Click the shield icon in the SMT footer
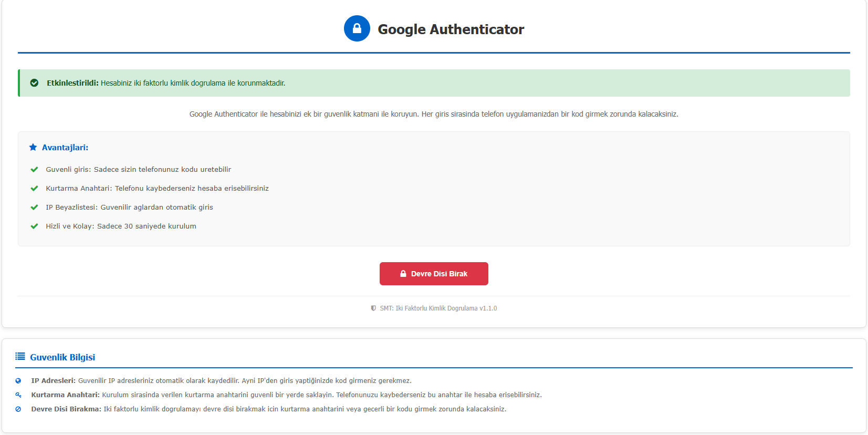Image resolution: width=868 pixels, height=435 pixels. click(x=373, y=308)
